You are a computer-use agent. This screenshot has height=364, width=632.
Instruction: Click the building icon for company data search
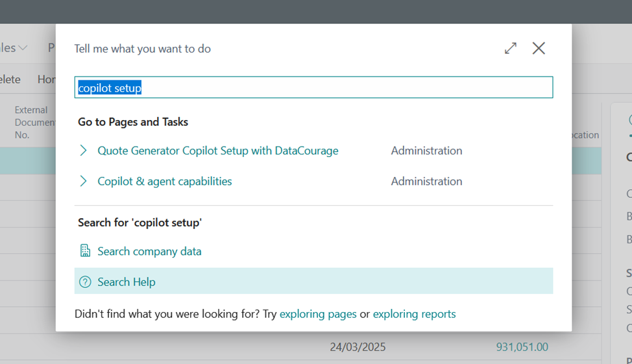pos(85,251)
